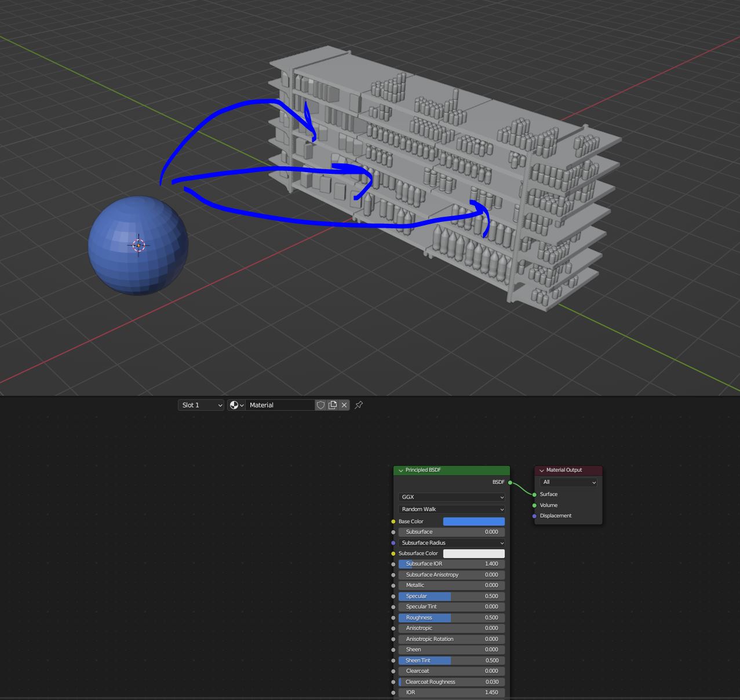Click the Clearcoat Roughness slider
This screenshot has height=700, width=740.
(x=451, y=682)
